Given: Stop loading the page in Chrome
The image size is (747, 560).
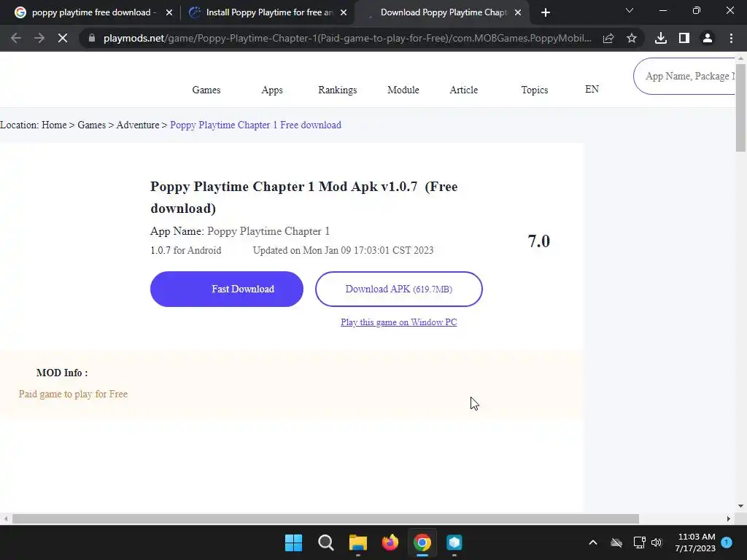Looking at the screenshot, I should [63, 38].
